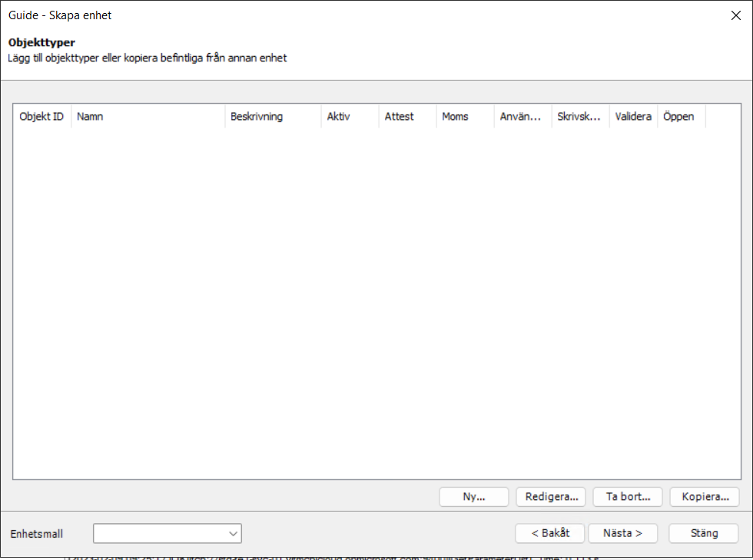The height and width of the screenshot is (560, 753).
Task: Click the Attest column header
Action: pos(405,116)
